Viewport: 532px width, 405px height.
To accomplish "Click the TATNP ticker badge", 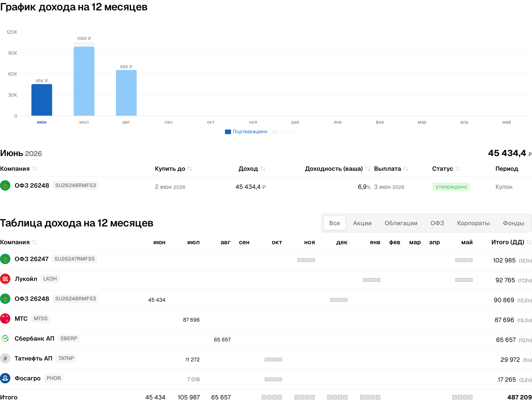I will point(66,359).
